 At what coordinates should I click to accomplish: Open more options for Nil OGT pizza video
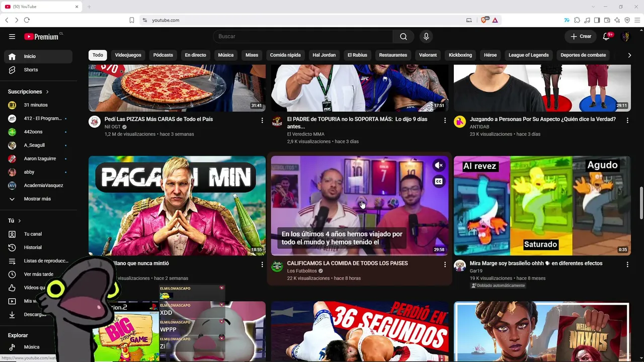pyautogui.click(x=262, y=120)
